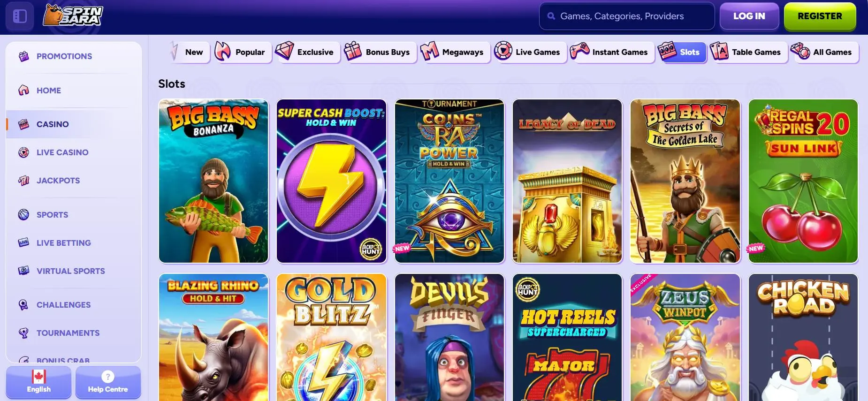Open the Spinbara logo home link

point(73,15)
